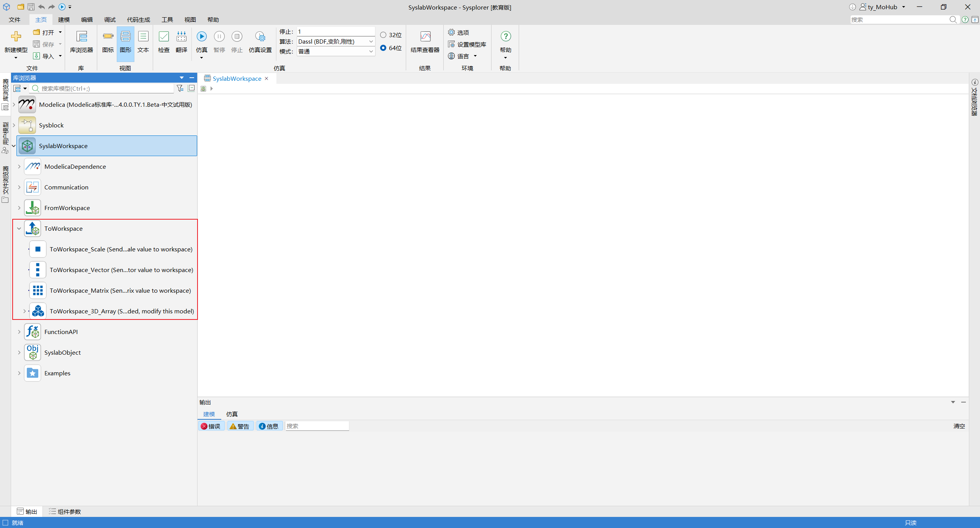
Task: Select 32位 radio button
Action: point(383,35)
